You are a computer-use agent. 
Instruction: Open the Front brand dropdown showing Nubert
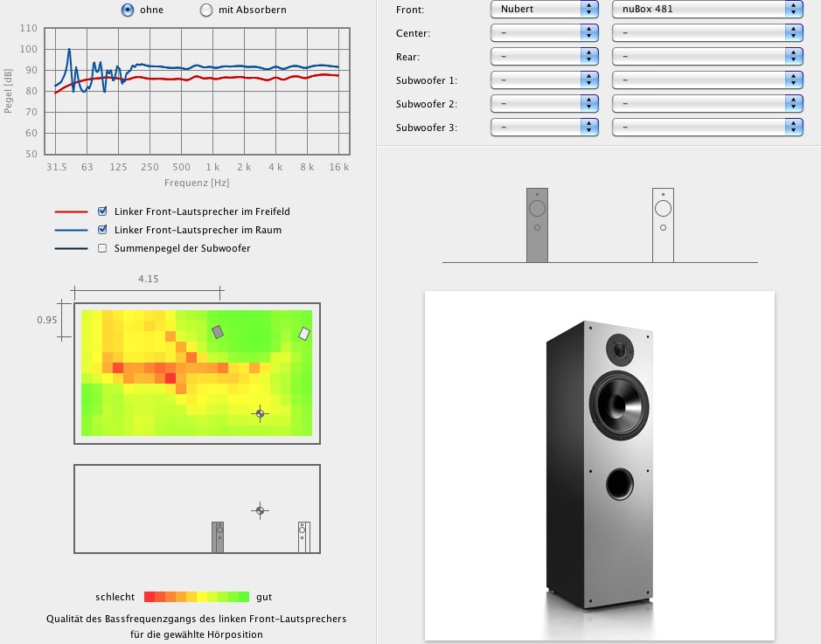[544, 9]
